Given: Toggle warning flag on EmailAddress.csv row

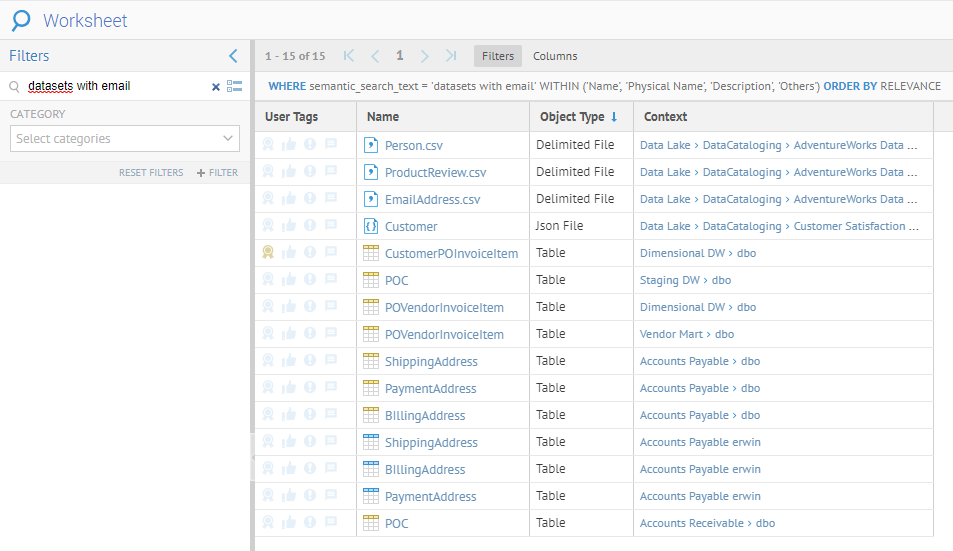Looking at the screenshot, I should point(310,199).
